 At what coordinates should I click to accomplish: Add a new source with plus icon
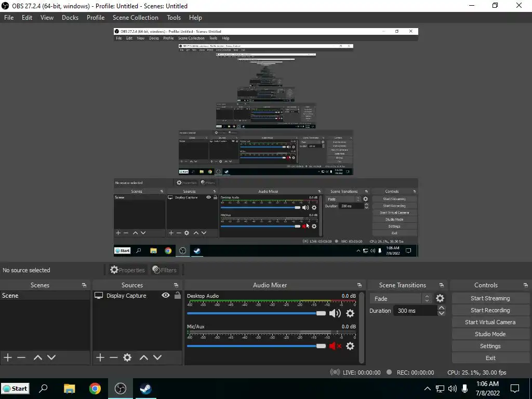(100, 357)
